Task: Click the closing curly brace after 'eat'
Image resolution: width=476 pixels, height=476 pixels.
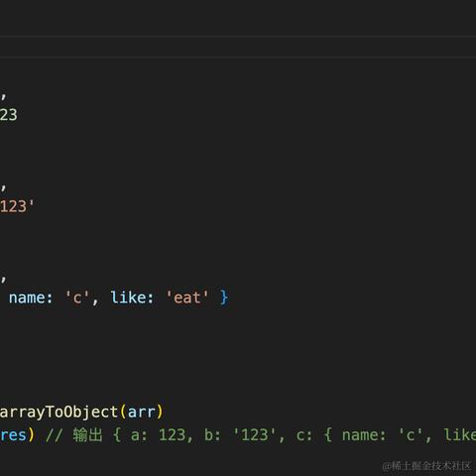Action: pyautogui.click(x=224, y=297)
